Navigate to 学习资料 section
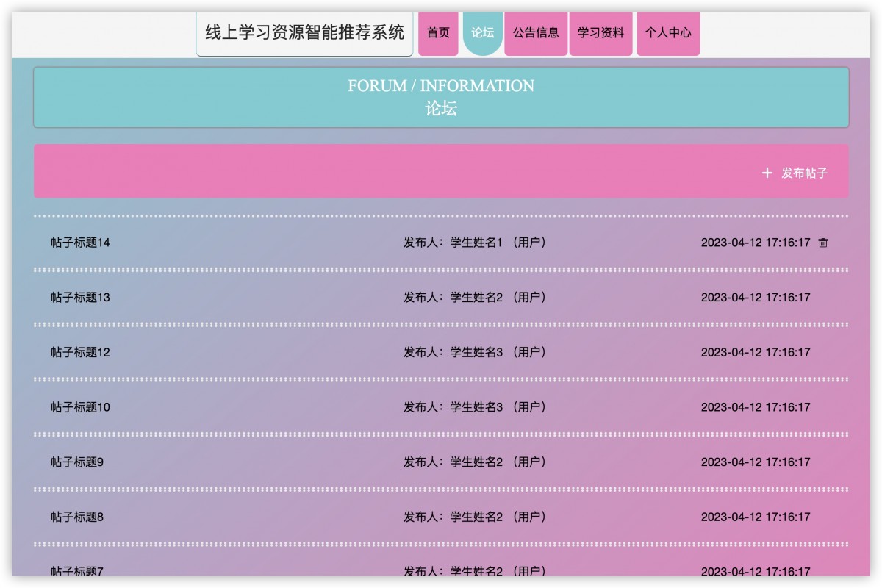The width and height of the screenshot is (882, 588). [x=600, y=32]
